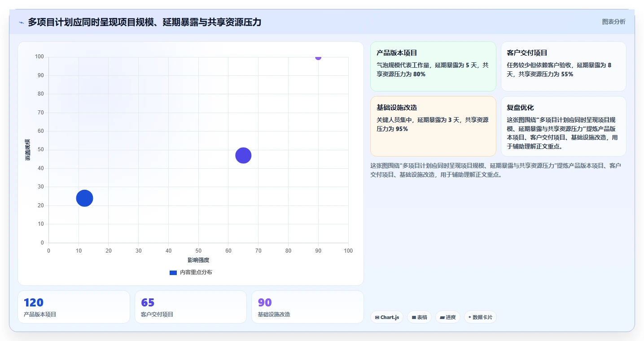Open the 基础设施改造 info card

433,126
